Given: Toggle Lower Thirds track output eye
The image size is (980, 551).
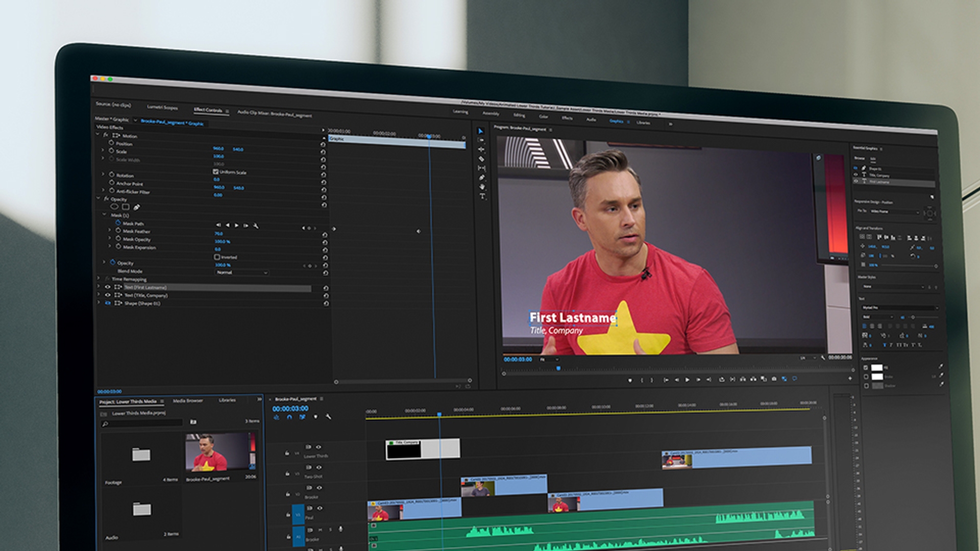Looking at the screenshot, I should pos(318,447).
